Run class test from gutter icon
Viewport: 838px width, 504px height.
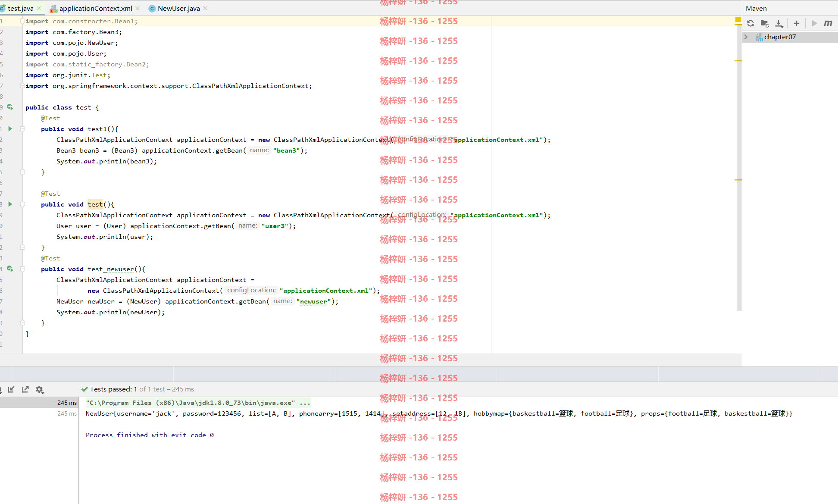pyautogui.click(x=10, y=107)
